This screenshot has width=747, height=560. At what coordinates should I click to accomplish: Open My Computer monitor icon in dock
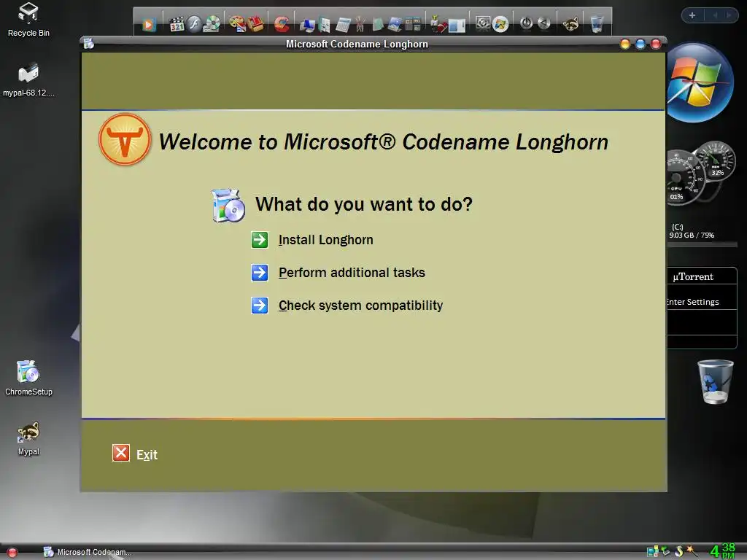307,25
